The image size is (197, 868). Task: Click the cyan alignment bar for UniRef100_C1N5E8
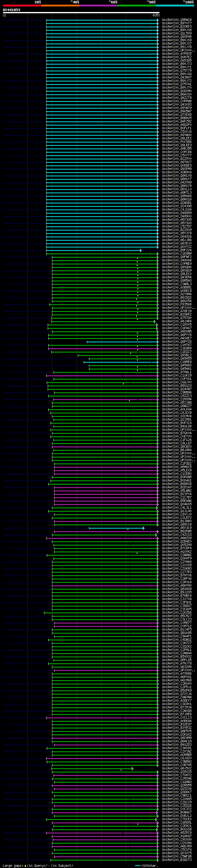tap(121, 362)
